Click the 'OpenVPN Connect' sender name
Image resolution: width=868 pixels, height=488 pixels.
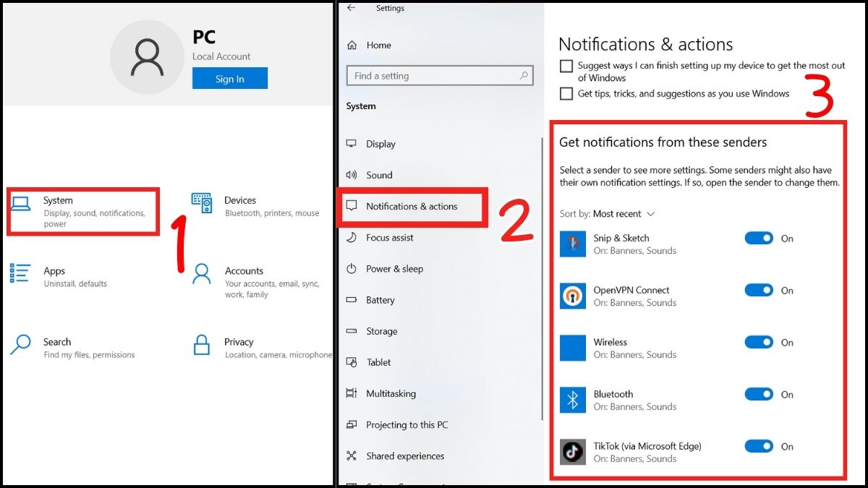click(x=631, y=290)
